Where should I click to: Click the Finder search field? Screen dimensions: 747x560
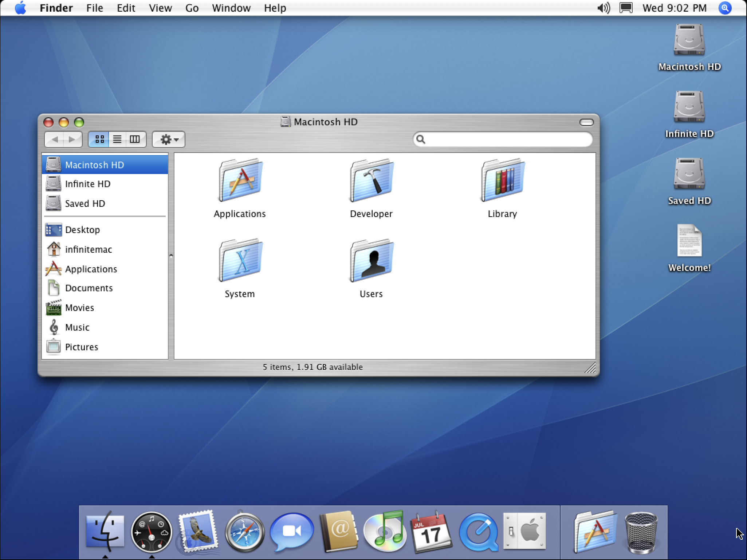coord(503,139)
